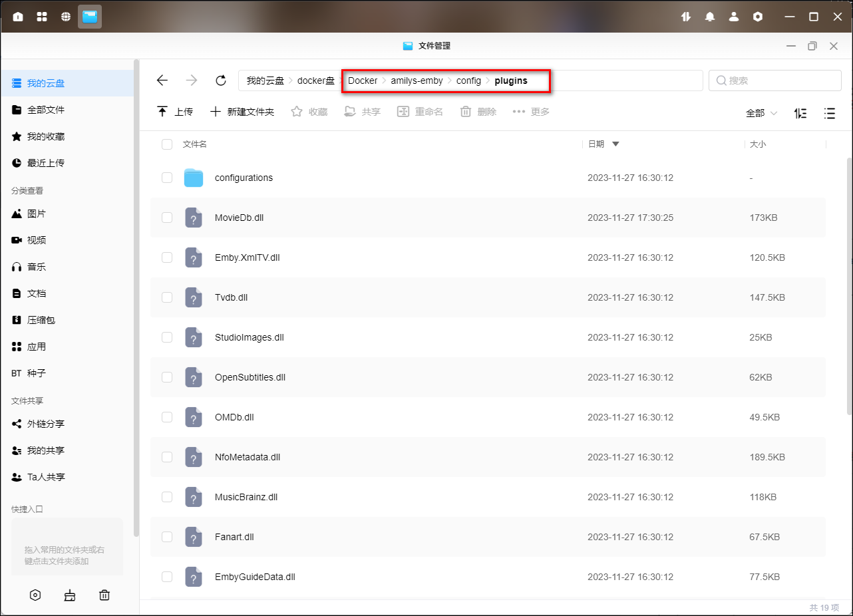Tick the configurations folder checkbox
Screen dimensions: 853x616
point(167,178)
